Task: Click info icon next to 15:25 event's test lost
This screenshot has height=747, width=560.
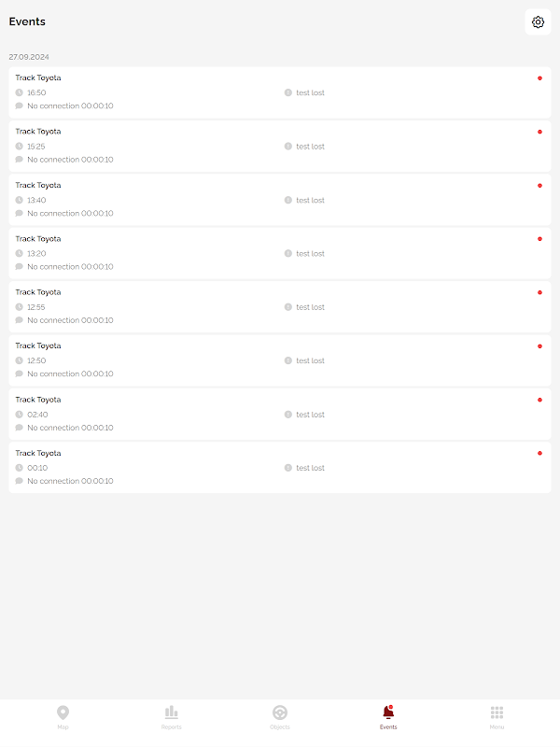Action: 288,147
